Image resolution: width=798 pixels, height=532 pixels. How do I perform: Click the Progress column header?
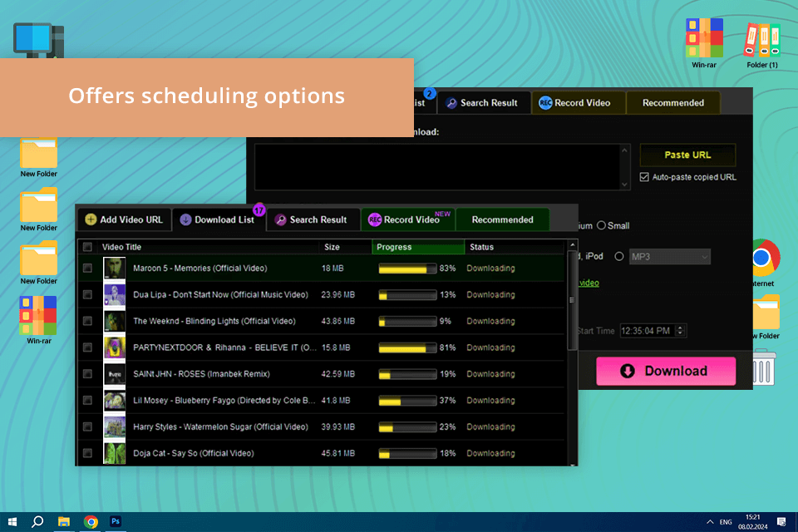click(x=418, y=247)
